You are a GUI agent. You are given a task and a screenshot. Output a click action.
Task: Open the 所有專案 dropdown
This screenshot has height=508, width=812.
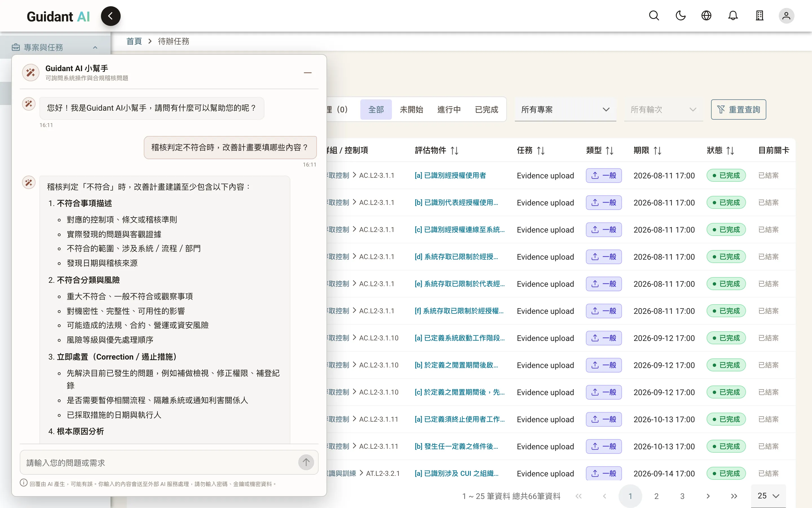(565, 110)
